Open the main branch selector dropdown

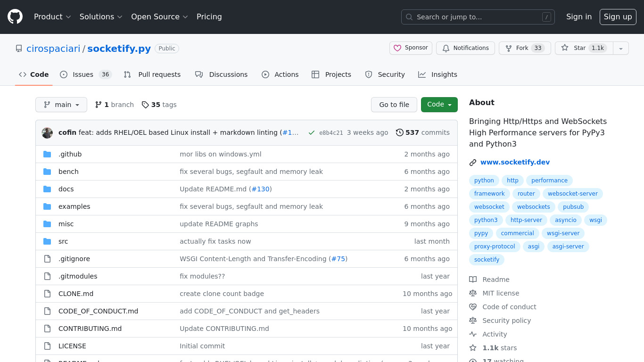click(61, 105)
